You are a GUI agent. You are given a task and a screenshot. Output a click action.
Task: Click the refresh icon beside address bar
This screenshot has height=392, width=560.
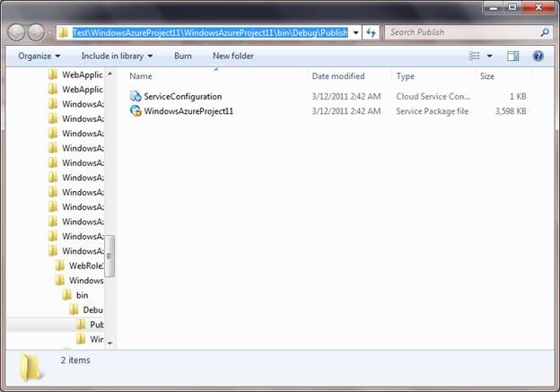(372, 32)
